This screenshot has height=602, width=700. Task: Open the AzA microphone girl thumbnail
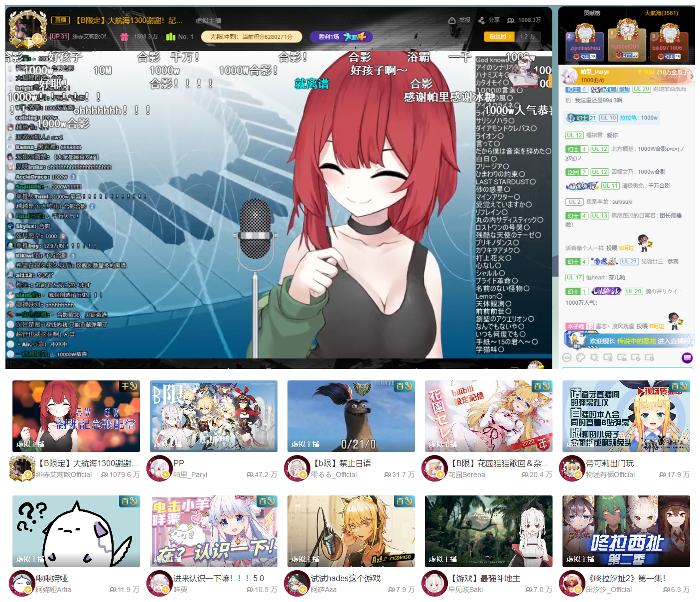click(x=351, y=531)
